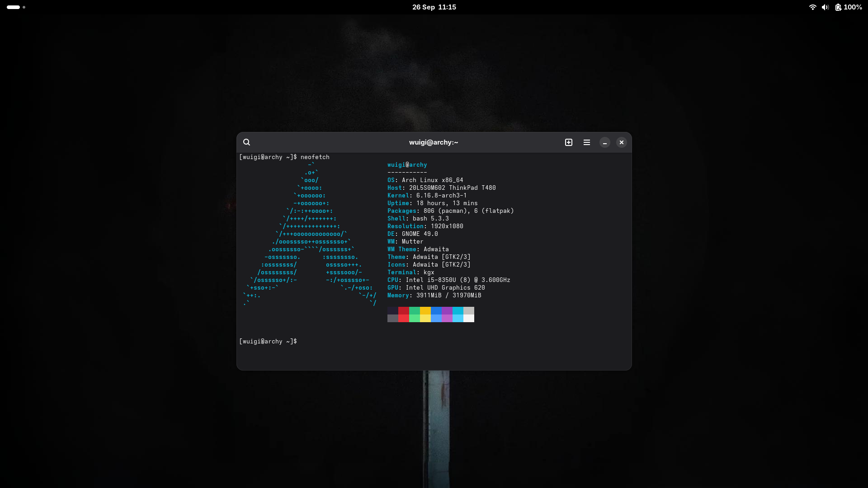
Task: Open terminal search with magnifier icon
Action: pyautogui.click(x=246, y=142)
